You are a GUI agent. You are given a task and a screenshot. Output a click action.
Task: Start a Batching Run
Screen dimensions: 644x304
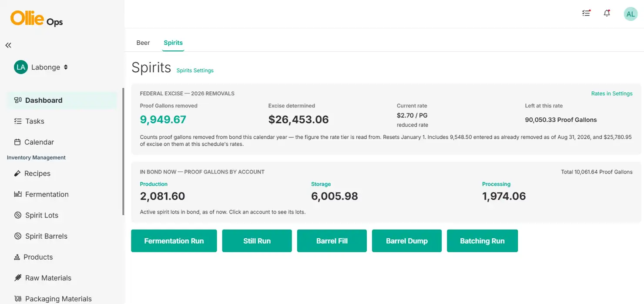(x=483, y=241)
